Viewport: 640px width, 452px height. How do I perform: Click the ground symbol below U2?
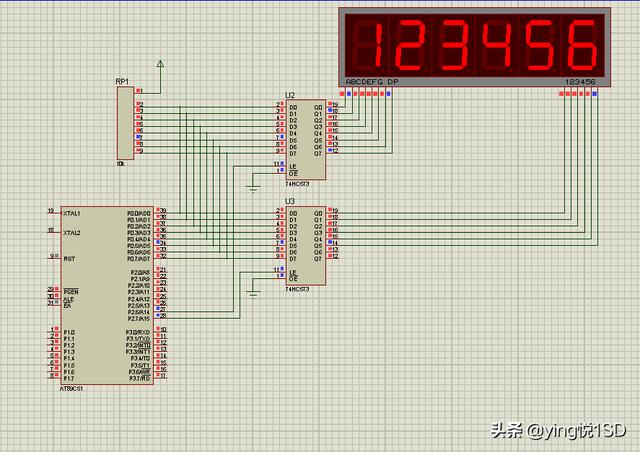click(253, 189)
